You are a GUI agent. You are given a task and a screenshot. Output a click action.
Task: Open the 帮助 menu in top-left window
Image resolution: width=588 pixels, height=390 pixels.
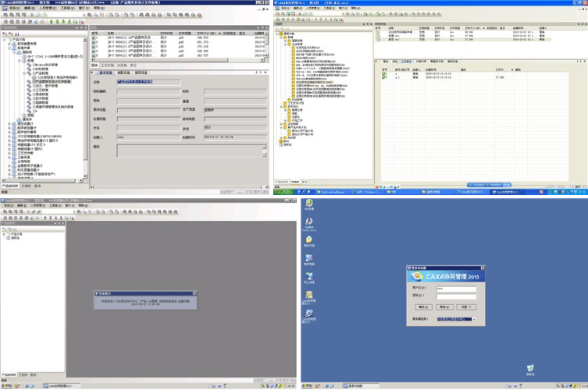click(99, 9)
